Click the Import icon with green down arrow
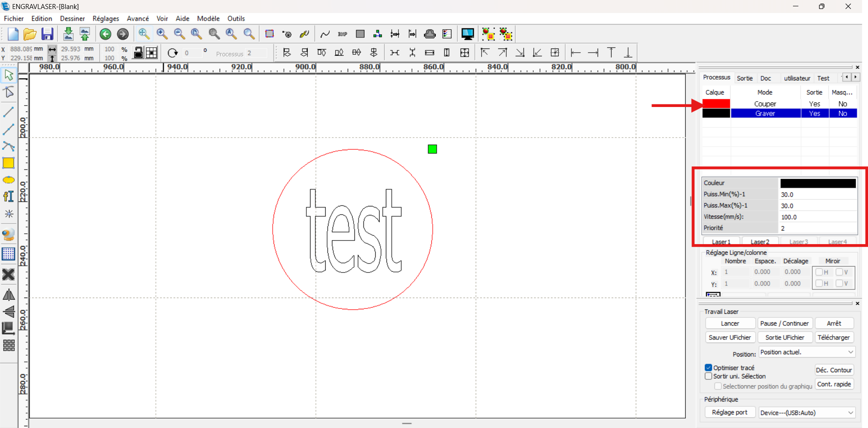Screen dimensions: 868x428 point(68,34)
